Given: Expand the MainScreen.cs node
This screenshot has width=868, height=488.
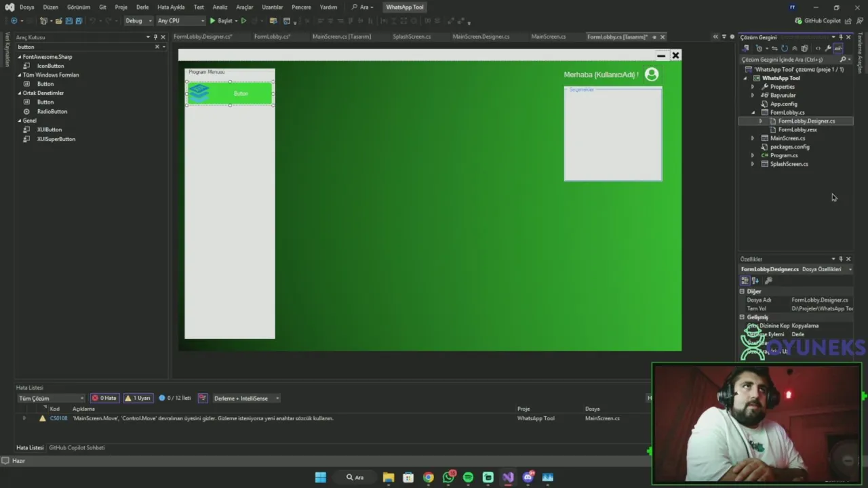Looking at the screenshot, I should (752, 138).
